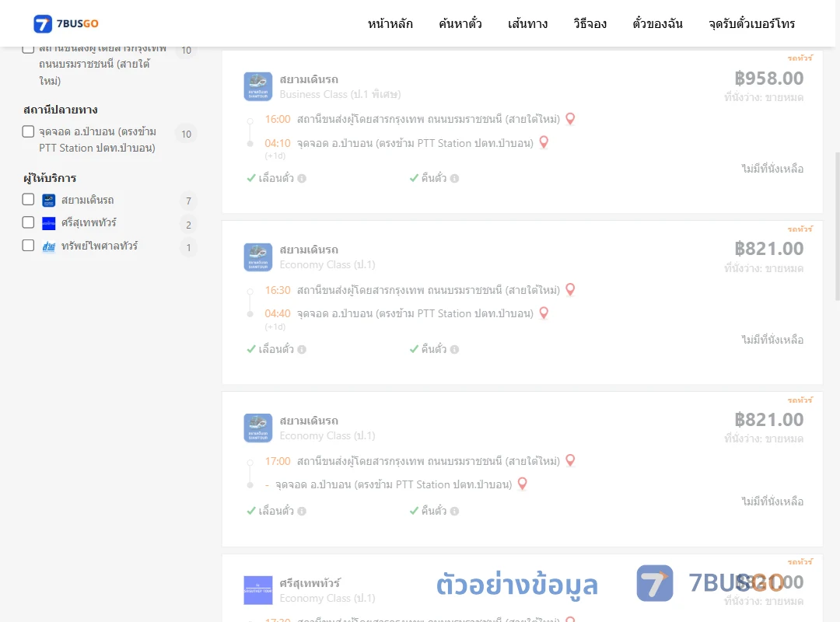
Task: Click สยามเดินรถ logo in operator filter
Action: [x=49, y=201]
